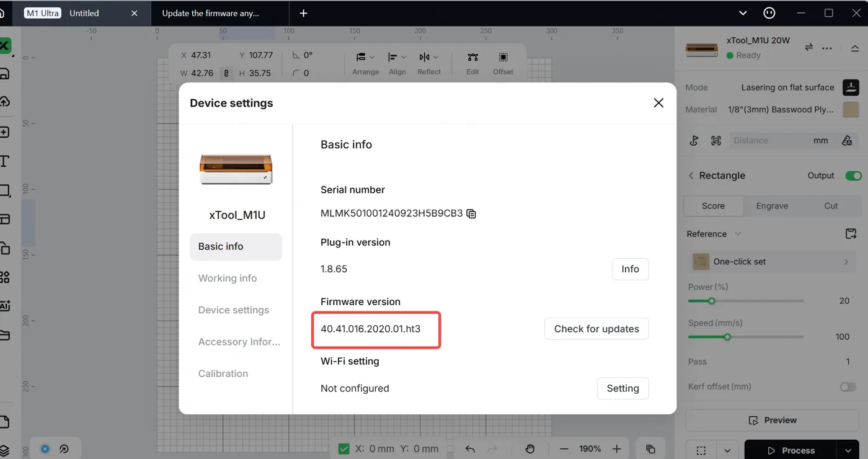
Task: Click the blue camera dot icon on canvas
Action: (x=45, y=448)
